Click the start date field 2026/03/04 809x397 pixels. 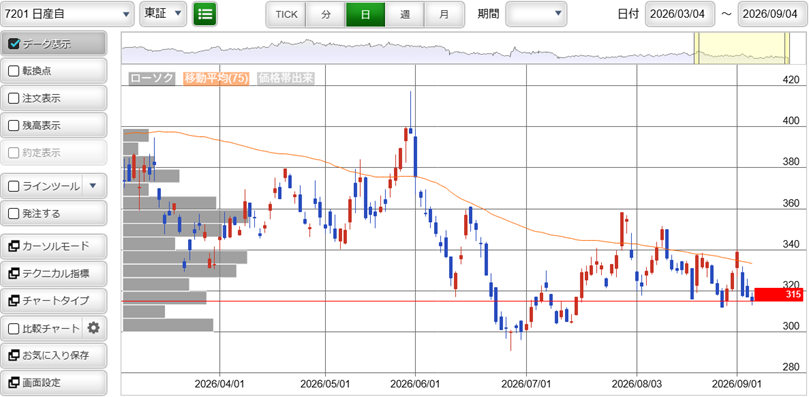680,14
